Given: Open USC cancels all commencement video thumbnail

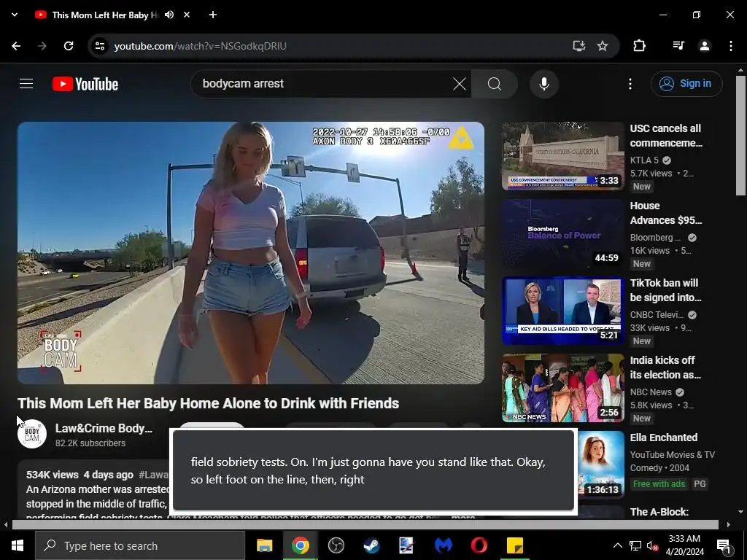Looking at the screenshot, I should pos(562,156).
